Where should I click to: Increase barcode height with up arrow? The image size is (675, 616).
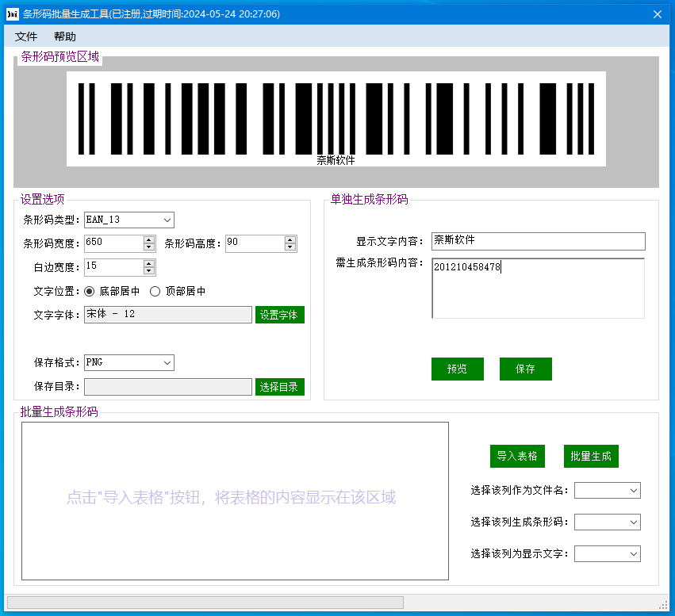pos(290,239)
